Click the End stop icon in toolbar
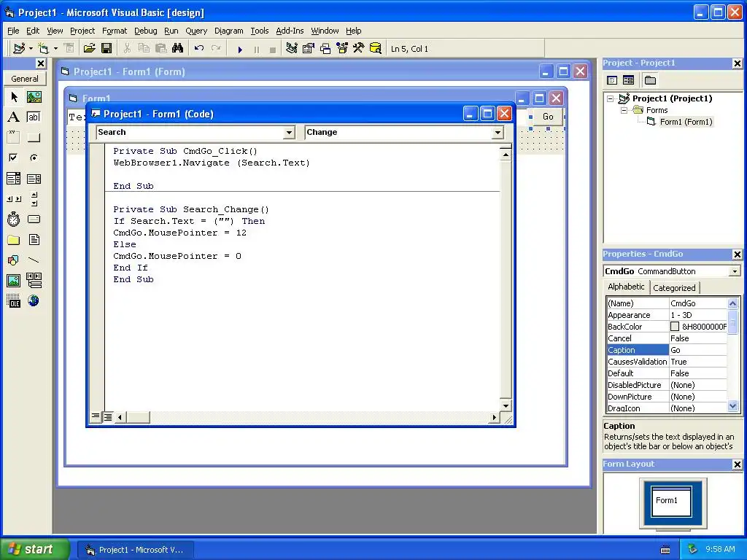Image resolution: width=747 pixels, height=560 pixels. tap(273, 49)
